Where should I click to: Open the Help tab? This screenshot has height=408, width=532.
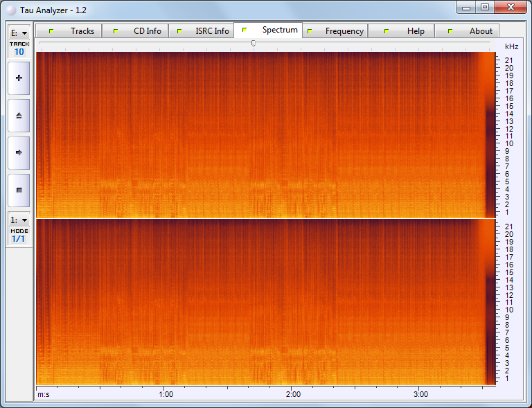coord(416,31)
